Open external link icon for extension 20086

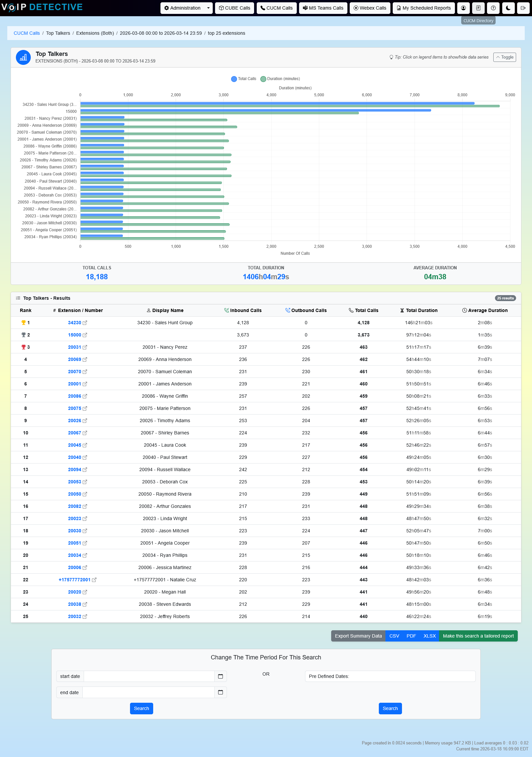click(x=85, y=396)
